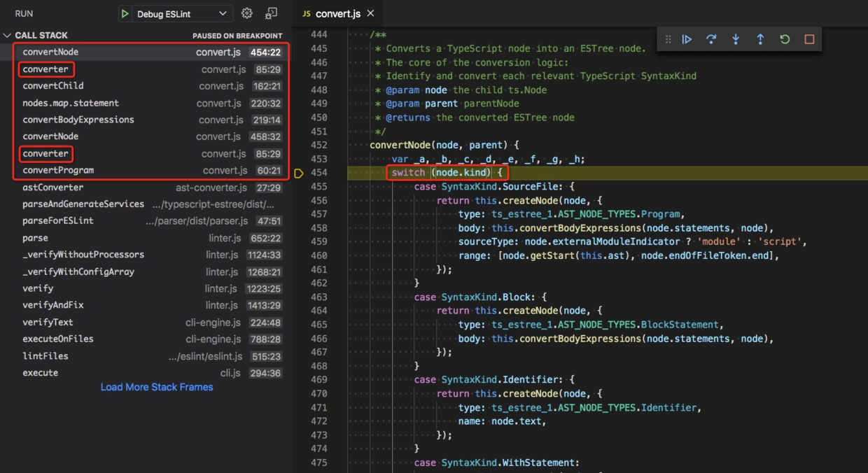Image resolution: width=868 pixels, height=473 pixels.
Task: Click Load More Stack Frames
Action: pyautogui.click(x=156, y=386)
